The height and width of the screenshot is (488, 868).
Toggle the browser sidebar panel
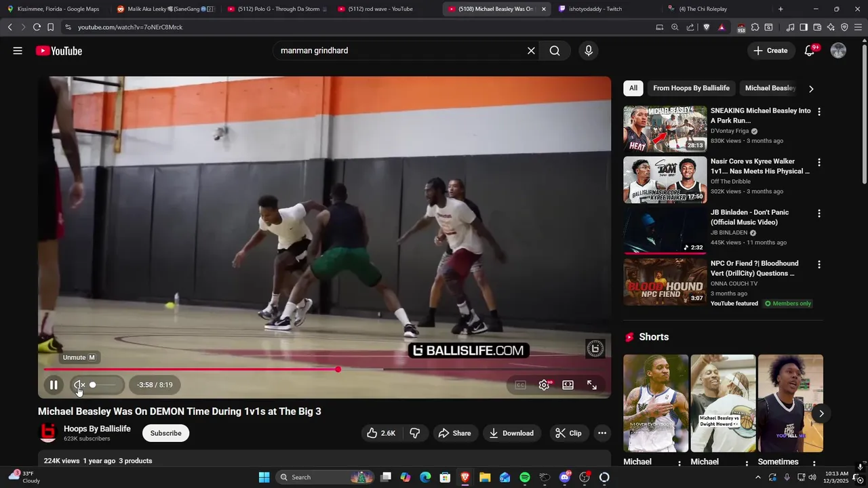tap(804, 27)
